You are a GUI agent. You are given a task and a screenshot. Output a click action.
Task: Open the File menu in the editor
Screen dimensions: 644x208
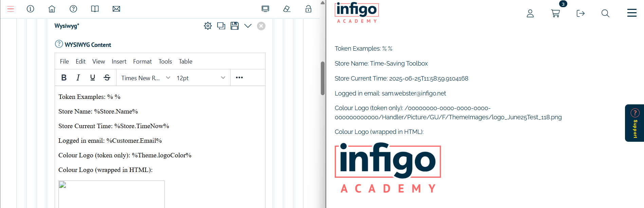65,62
